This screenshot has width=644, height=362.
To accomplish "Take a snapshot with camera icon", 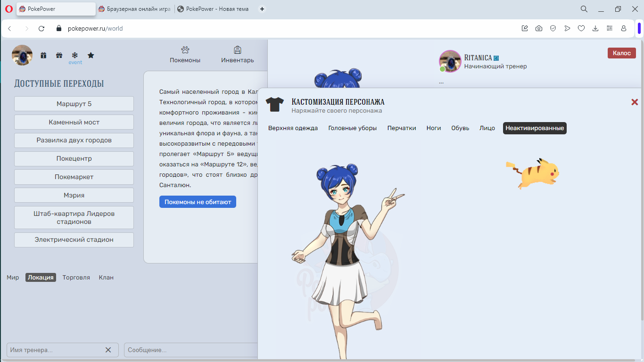I will coord(539,28).
